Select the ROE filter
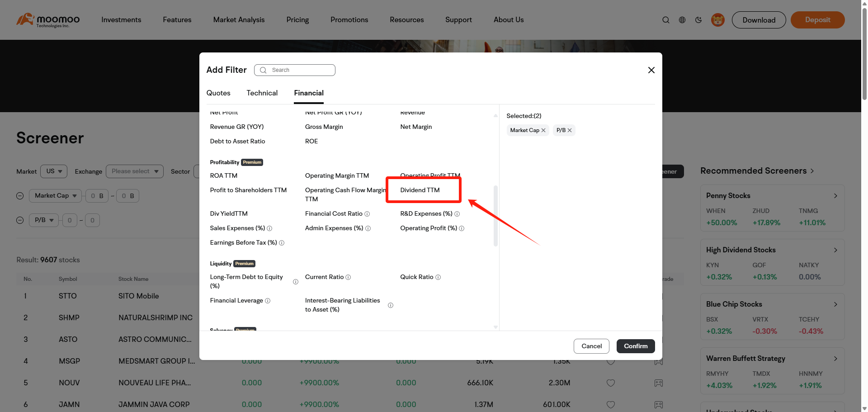The width and height of the screenshot is (868, 412). coord(311,142)
